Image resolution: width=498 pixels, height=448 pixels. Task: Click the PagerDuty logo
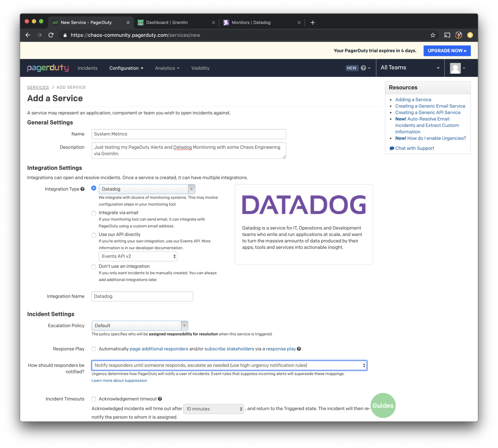coord(48,68)
